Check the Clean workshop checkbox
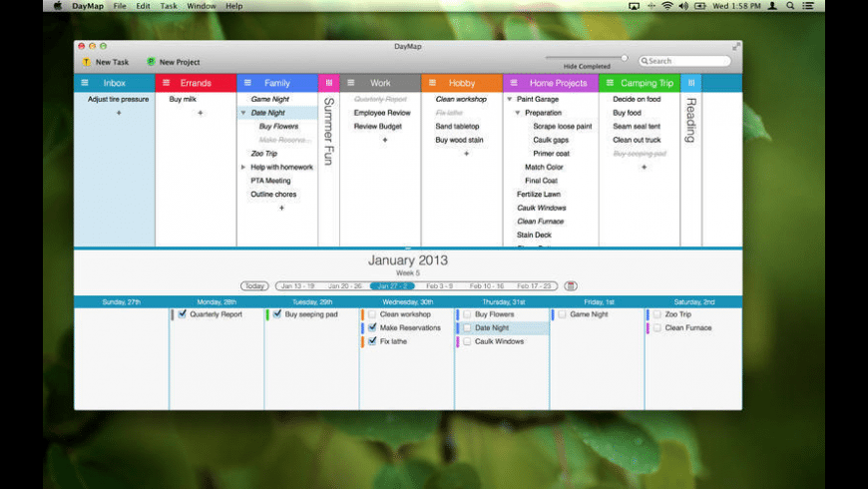The width and height of the screenshot is (868, 489). [372, 314]
